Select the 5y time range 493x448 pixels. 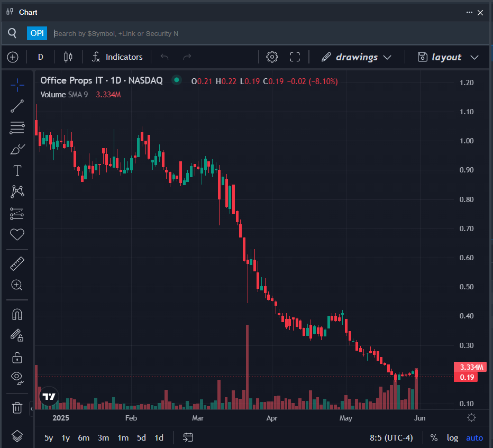pyautogui.click(x=49, y=437)
